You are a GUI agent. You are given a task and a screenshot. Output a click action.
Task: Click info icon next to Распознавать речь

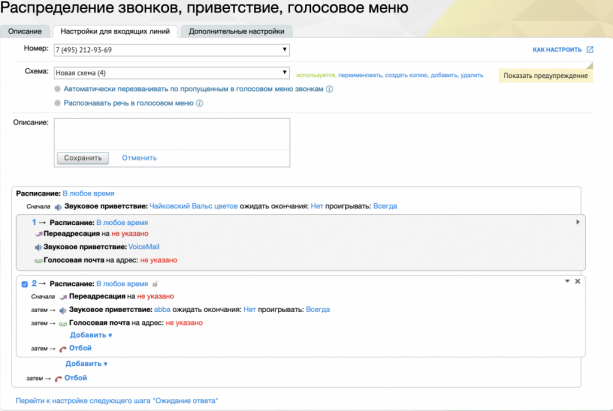point(199,103)
